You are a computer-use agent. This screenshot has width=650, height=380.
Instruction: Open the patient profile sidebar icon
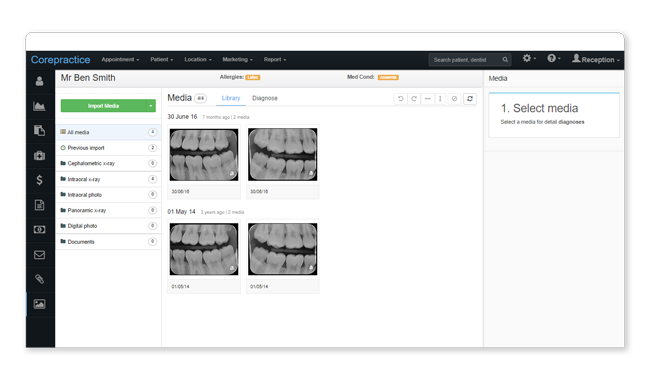pyautogui.click(x=39, y=81)
